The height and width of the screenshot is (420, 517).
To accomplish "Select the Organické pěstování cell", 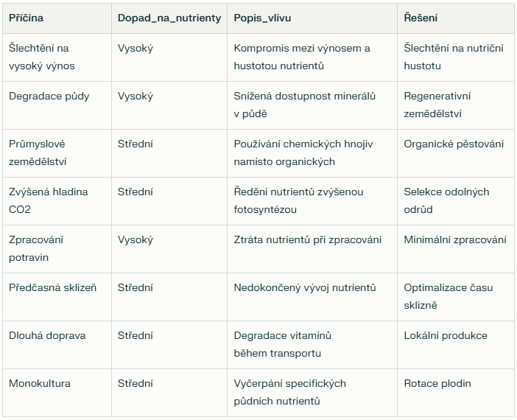I will [x=456, y=153].
